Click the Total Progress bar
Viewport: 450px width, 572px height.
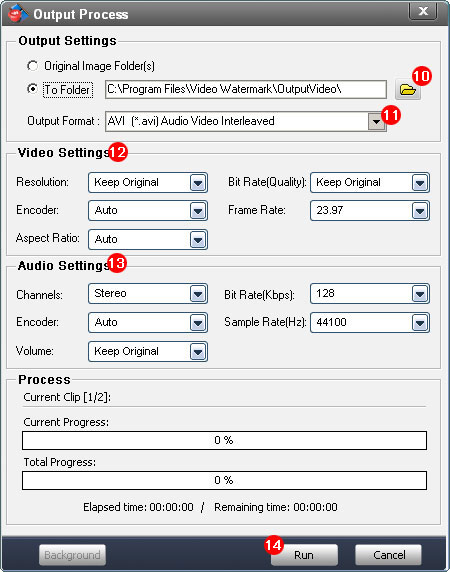point(224,480)
